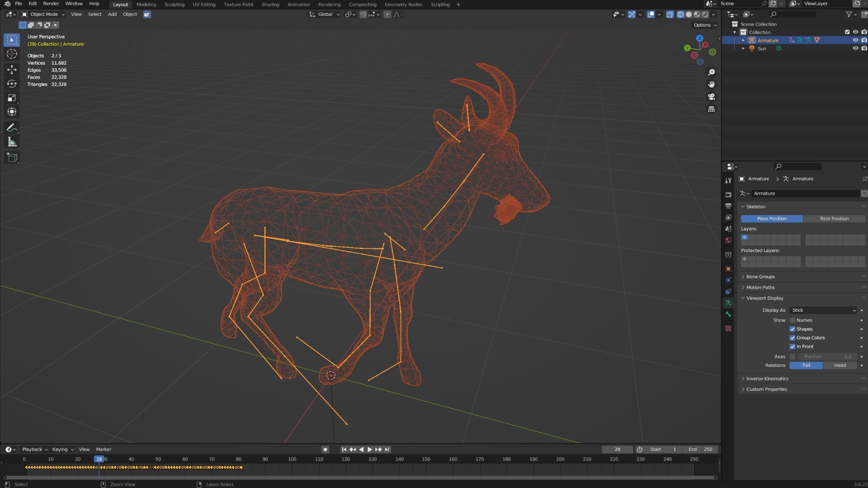Screen dimensions: 868x488
Task: Uncheck the Group Colors checkbox
Action: pos(792,338)
